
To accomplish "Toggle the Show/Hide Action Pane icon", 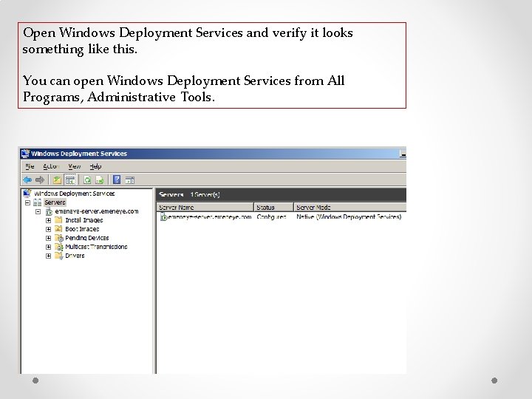I will coord(130,180).
